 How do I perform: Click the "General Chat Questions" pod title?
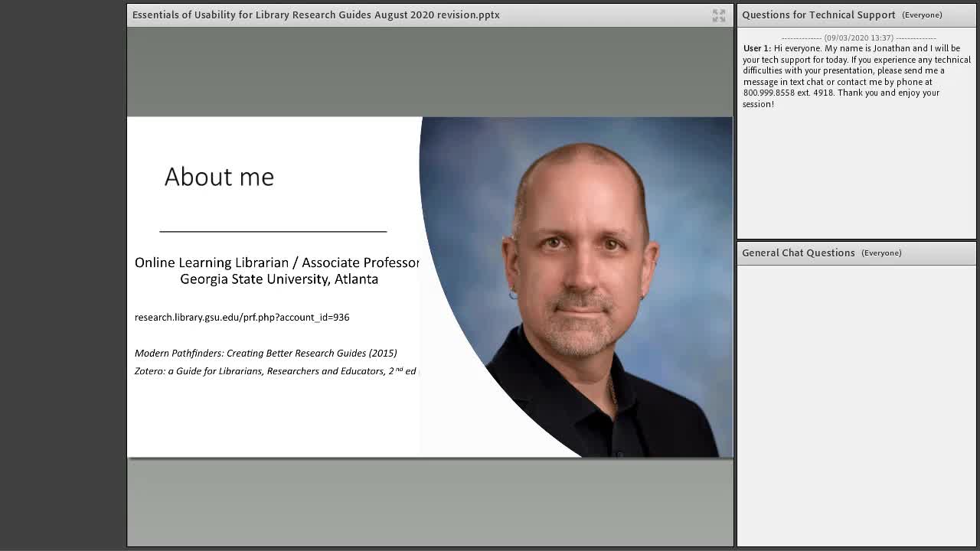pos(798,253)
